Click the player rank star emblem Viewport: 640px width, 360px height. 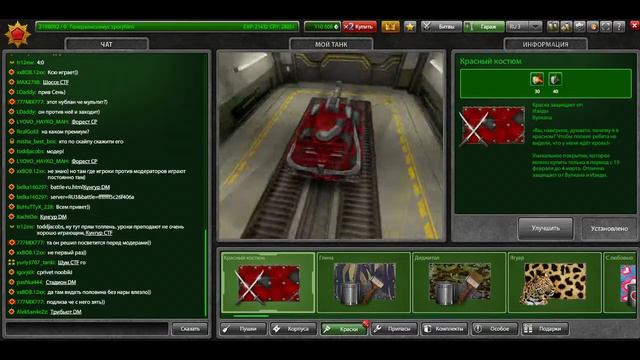pos(18,34)
